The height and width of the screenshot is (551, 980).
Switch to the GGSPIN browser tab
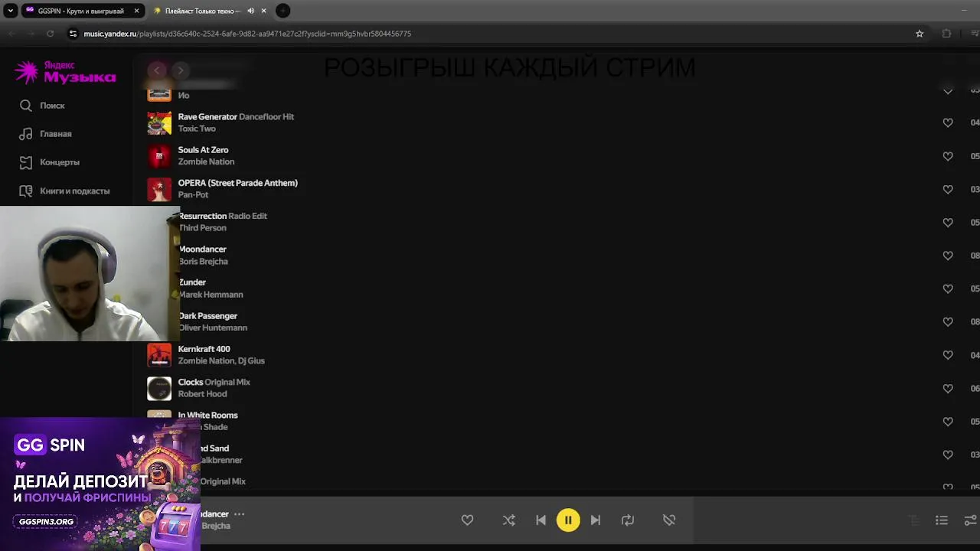[80, 11]
